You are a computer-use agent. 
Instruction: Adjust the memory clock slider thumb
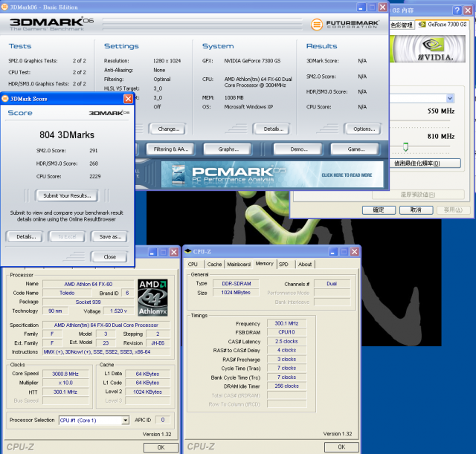405,147
